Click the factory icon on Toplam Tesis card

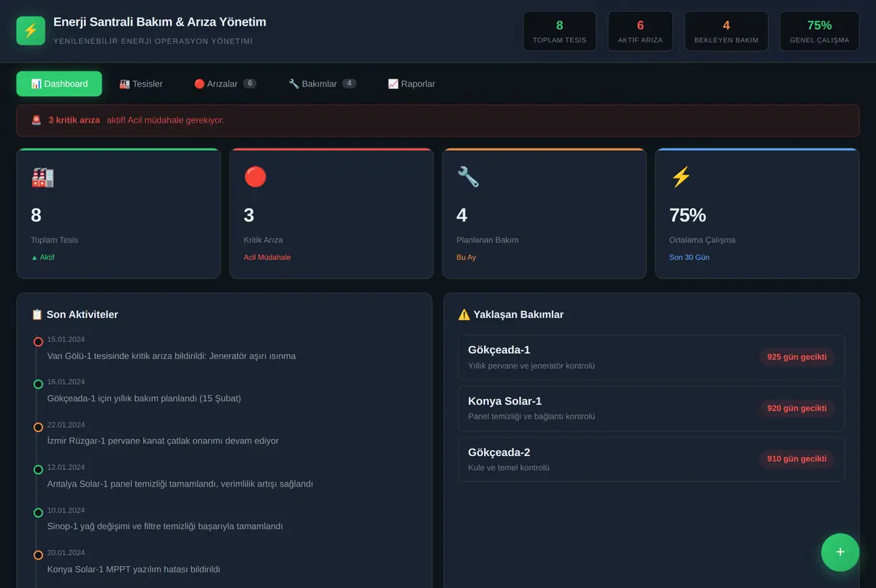click(x=42, y=177)
